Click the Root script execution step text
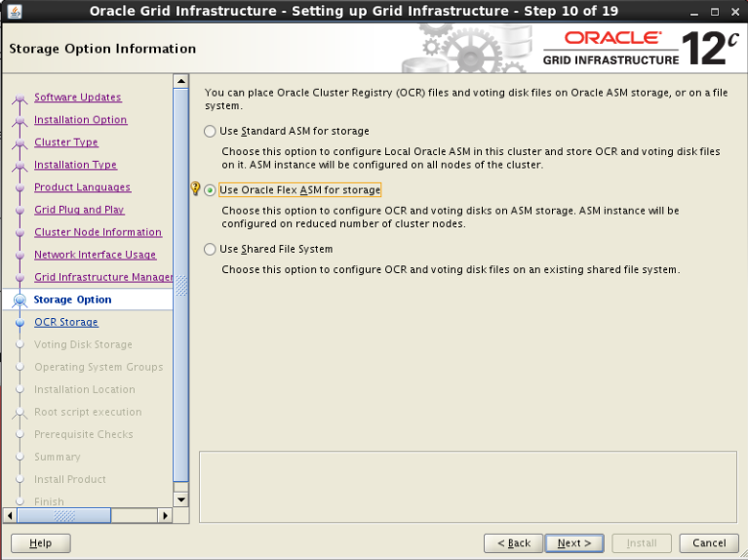 pos(88,412)
